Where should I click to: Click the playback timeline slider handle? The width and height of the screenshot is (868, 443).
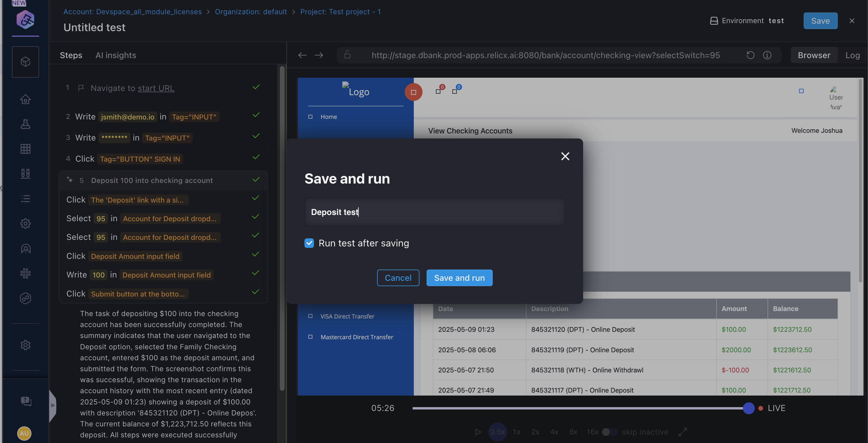tap(748, 408)
